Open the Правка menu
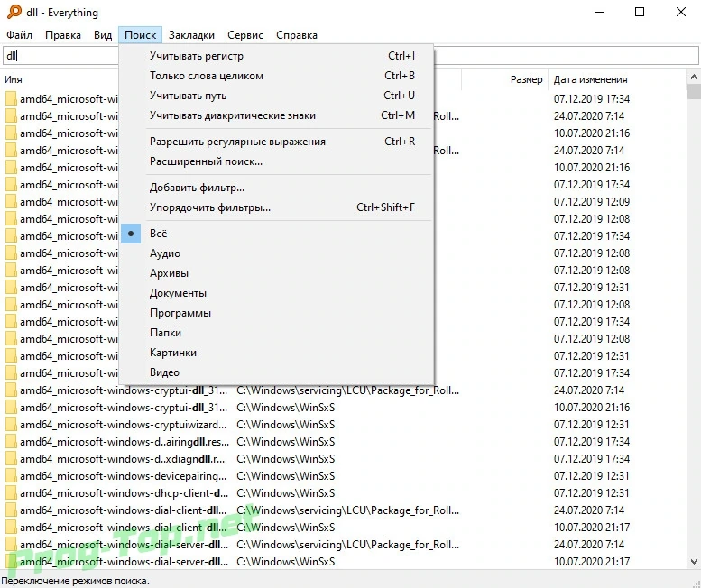The width and height of the screenshot is (701, 588). 63,35
